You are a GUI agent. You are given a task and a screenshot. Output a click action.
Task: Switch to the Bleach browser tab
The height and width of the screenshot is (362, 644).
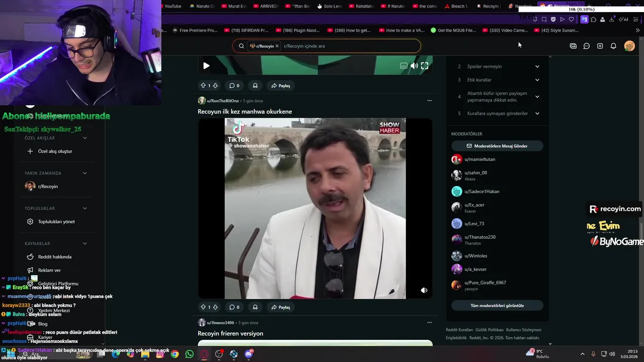tap(456, 6)
